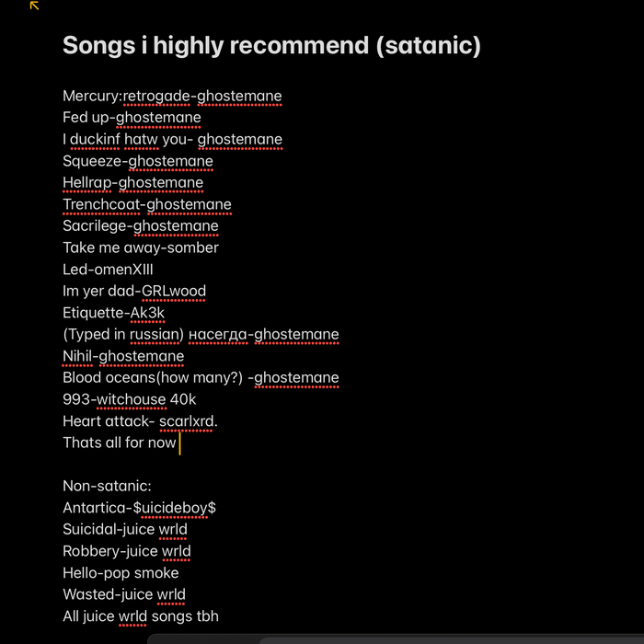Click the 'Squeeze-ghostemane' line
Viewport: 644px width, 644px height.
coord(138,161)
